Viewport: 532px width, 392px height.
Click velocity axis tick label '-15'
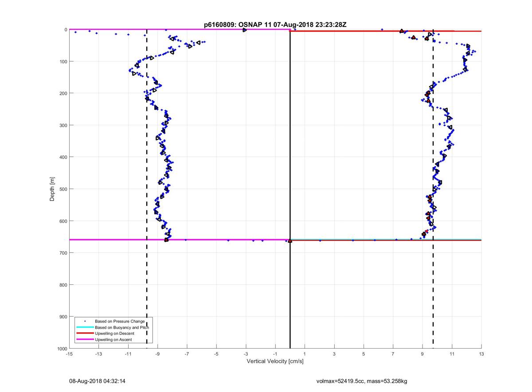(x=69, y=354)
